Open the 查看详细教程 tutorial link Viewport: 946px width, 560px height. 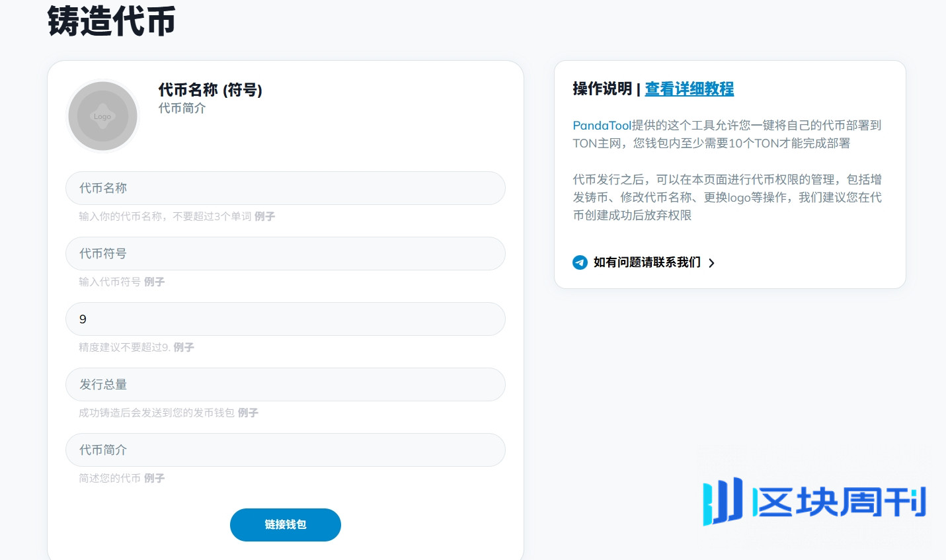click(690, 89)
